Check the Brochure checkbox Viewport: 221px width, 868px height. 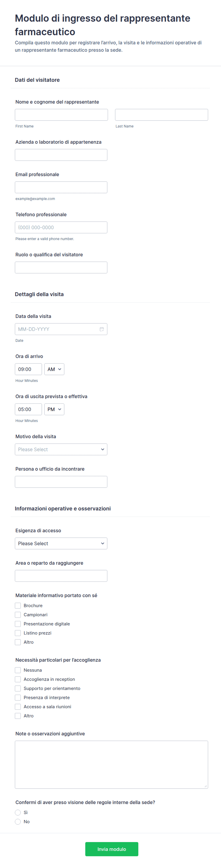(x=18, y=606)
